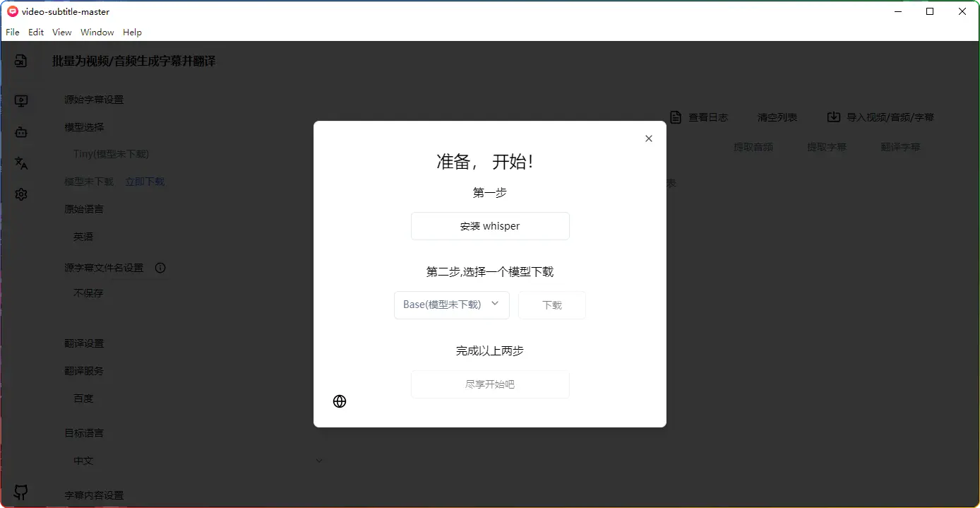Click the 尽享开始吧 button
Image resolution: width=980 pixels, height=508 pixels.
click(490, 384)
